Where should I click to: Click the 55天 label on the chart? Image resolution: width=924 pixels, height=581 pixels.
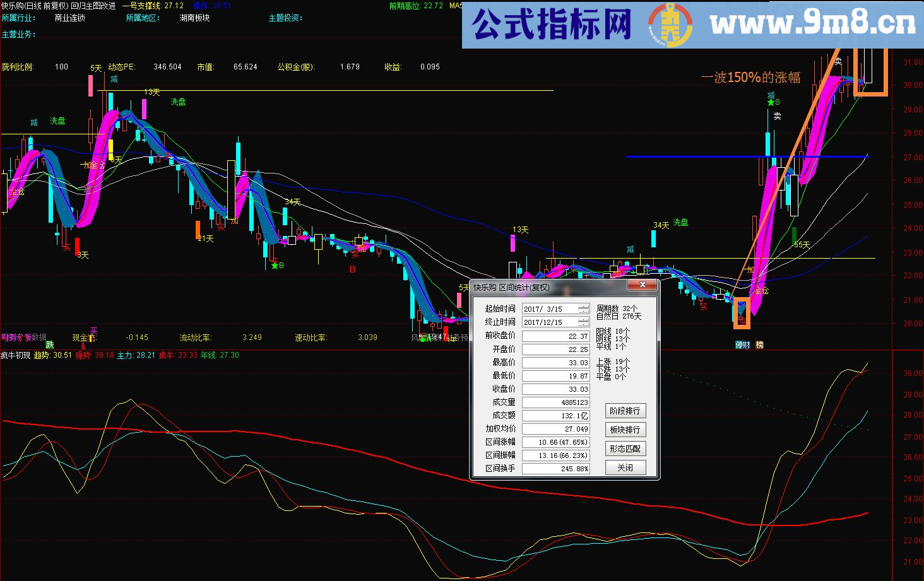(802, 245)
